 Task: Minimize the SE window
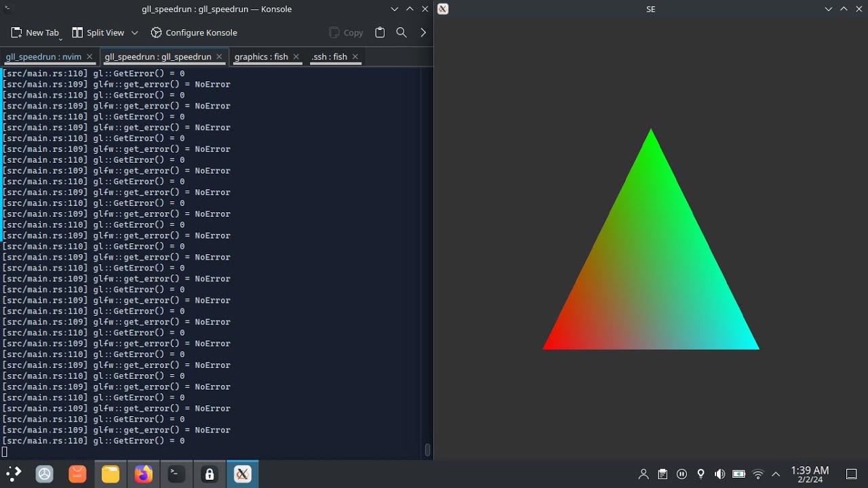829,9
